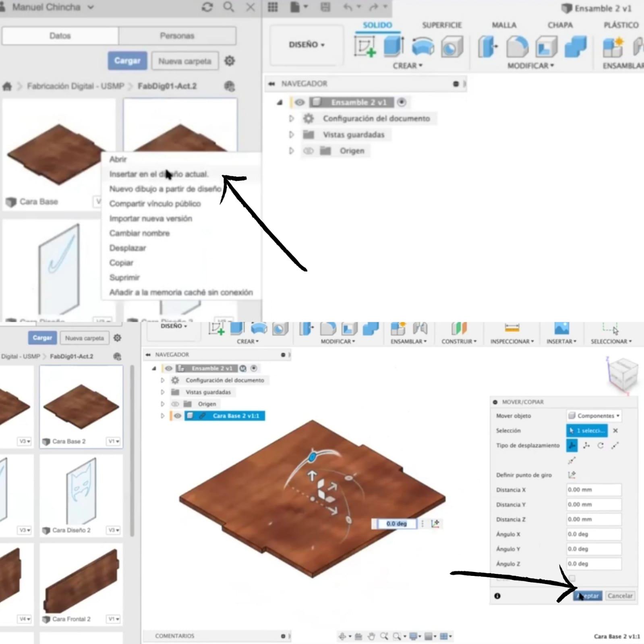Viewport: 644px width, 644px height.
Task: Open settings gear next to upper Nueva carpeta
Action: pyautogui.click(x=230, y=61)
